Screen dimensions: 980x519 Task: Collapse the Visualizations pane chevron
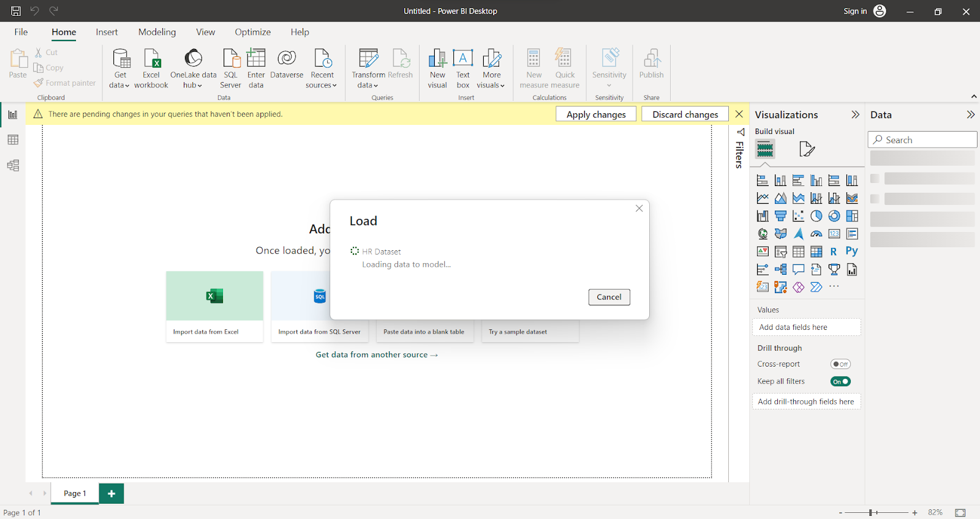click(855, 114)
